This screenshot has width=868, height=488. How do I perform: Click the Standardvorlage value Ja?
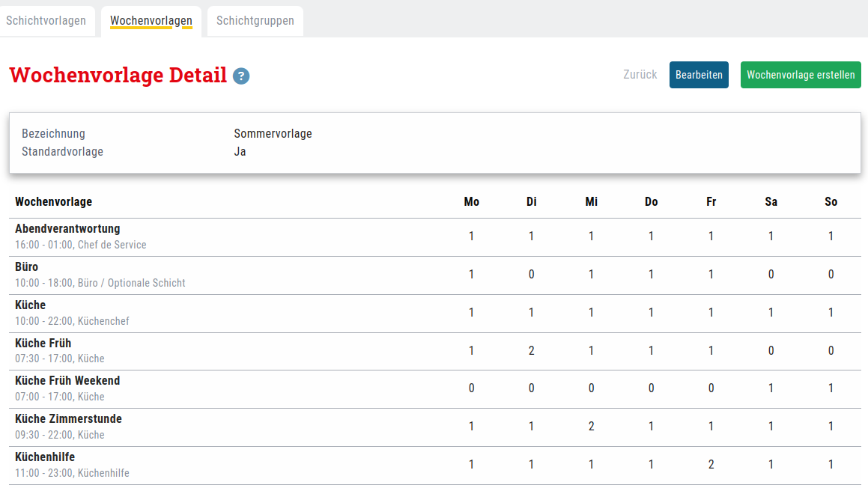pyautogui.click(x=240, y=152)
